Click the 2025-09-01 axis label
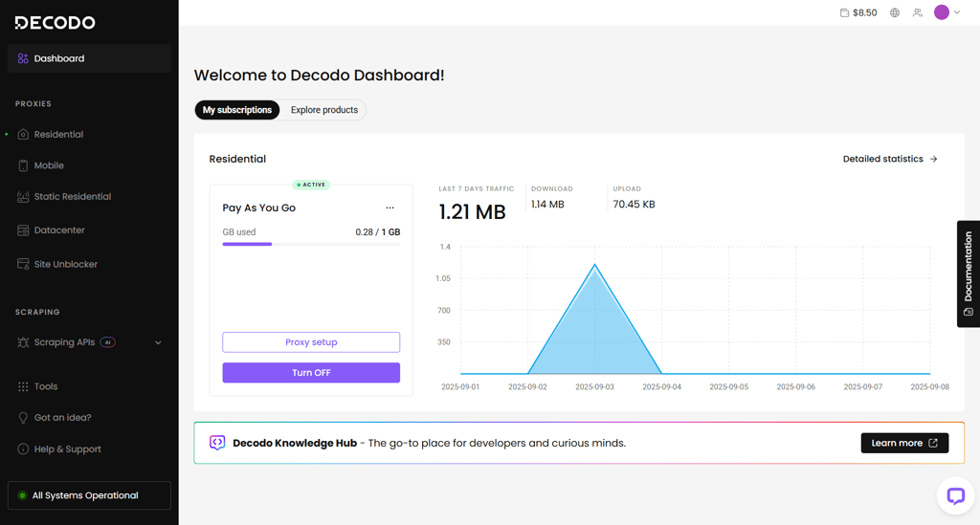Image resolution: width=980 pixels, height=525 pixels. (x=460, y=387)
